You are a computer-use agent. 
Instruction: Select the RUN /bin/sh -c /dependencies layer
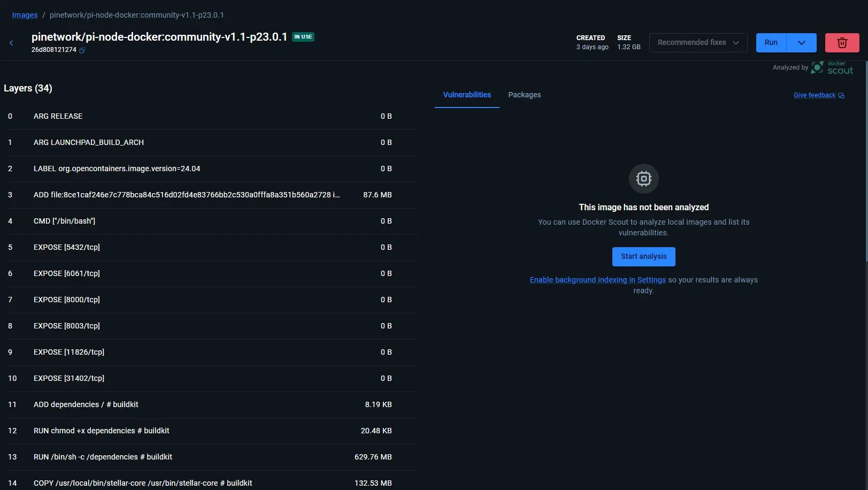212,457
